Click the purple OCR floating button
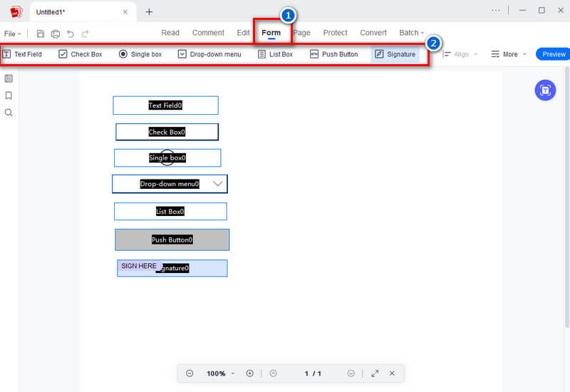The width and height of the screenshot is (570, 392). [x=545, y=91]
